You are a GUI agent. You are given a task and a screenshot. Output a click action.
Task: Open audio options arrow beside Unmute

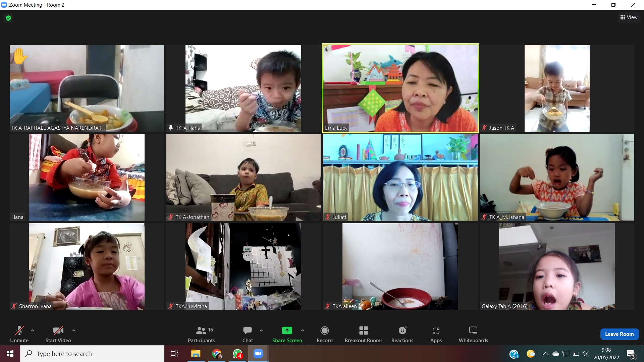coord(33,330)
